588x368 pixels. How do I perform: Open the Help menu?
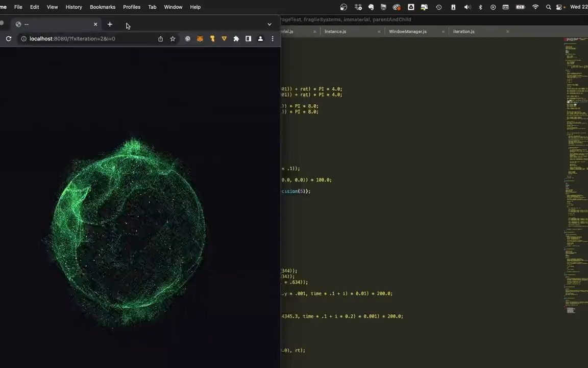pyautogui.click(x=195, y=7)
